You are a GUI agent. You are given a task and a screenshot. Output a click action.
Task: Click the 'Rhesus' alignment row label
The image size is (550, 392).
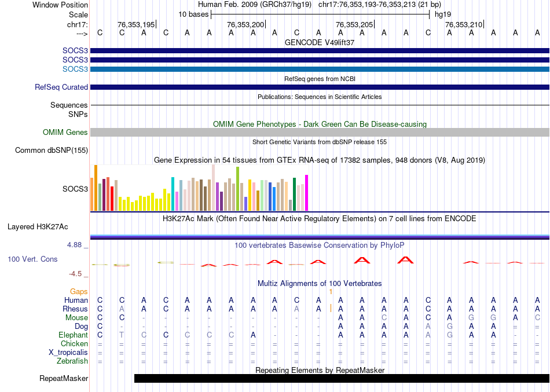point(75,309)
